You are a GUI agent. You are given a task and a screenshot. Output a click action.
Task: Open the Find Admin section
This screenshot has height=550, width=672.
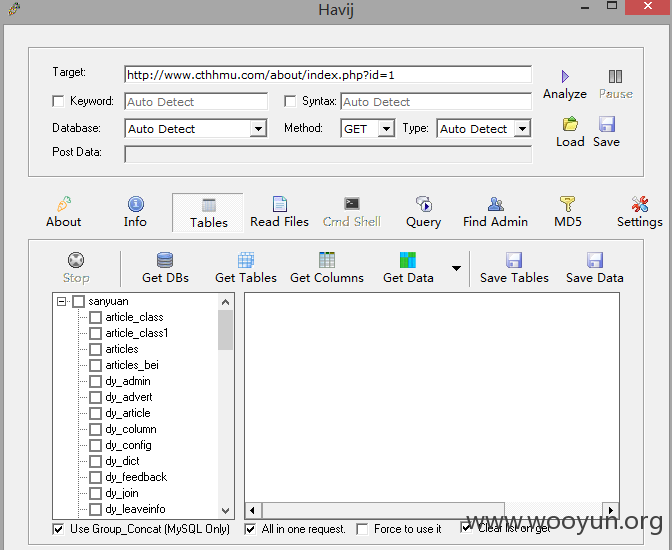click(495, 212)
